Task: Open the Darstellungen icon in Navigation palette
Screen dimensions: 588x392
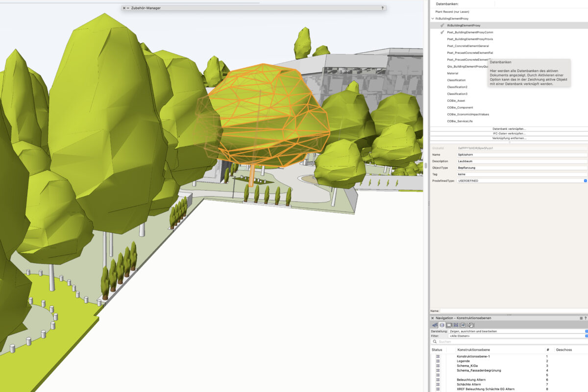Action: [463, 325]
